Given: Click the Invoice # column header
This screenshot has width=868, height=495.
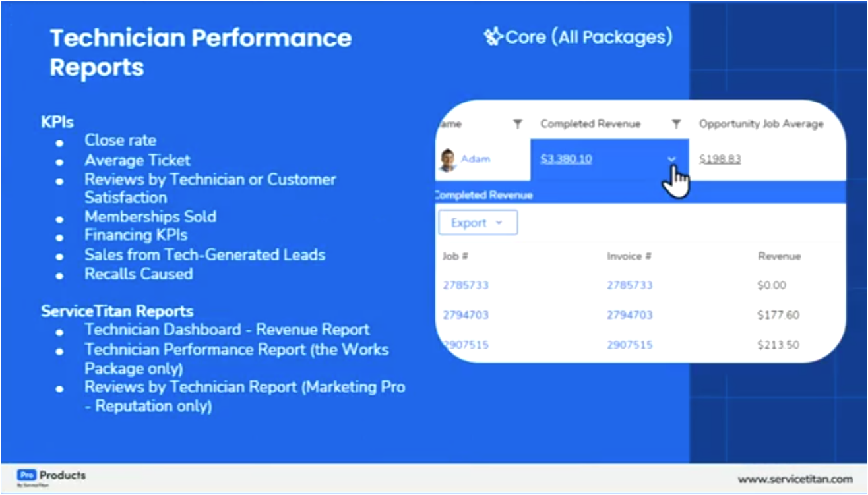Looking at the screenshot, I should (629, 256).
